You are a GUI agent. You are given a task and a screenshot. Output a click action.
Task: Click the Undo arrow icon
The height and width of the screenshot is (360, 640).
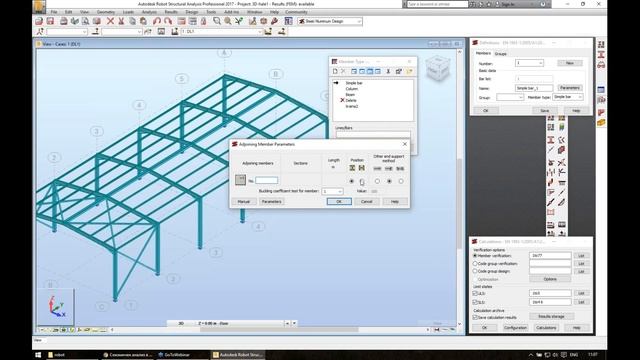coord(157,21)
